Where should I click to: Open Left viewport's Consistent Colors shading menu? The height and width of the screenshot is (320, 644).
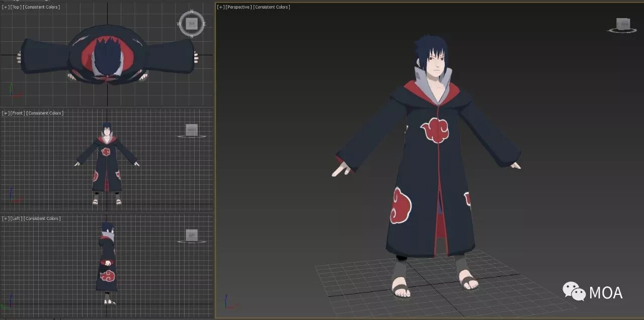tap(42, 219)
